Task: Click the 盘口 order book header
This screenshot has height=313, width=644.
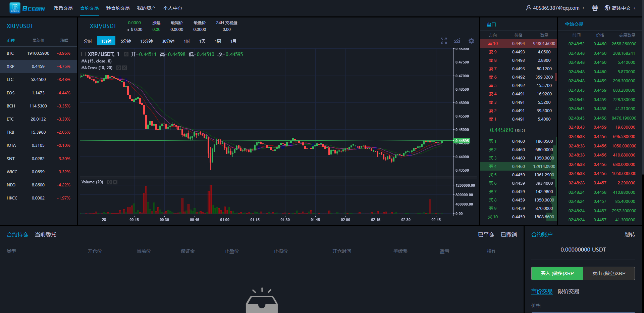Action: [491, 25]
